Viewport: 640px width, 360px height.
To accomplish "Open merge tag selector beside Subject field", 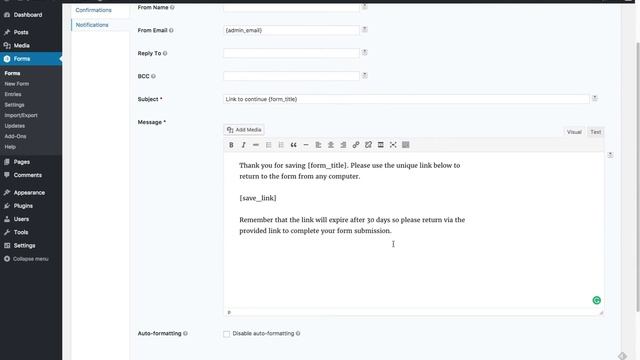I will click(x=595, y=98).
